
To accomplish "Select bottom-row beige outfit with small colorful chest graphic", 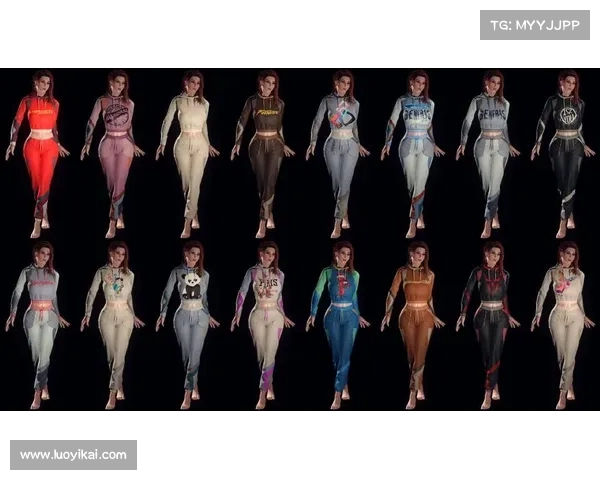I will point(112,325).
